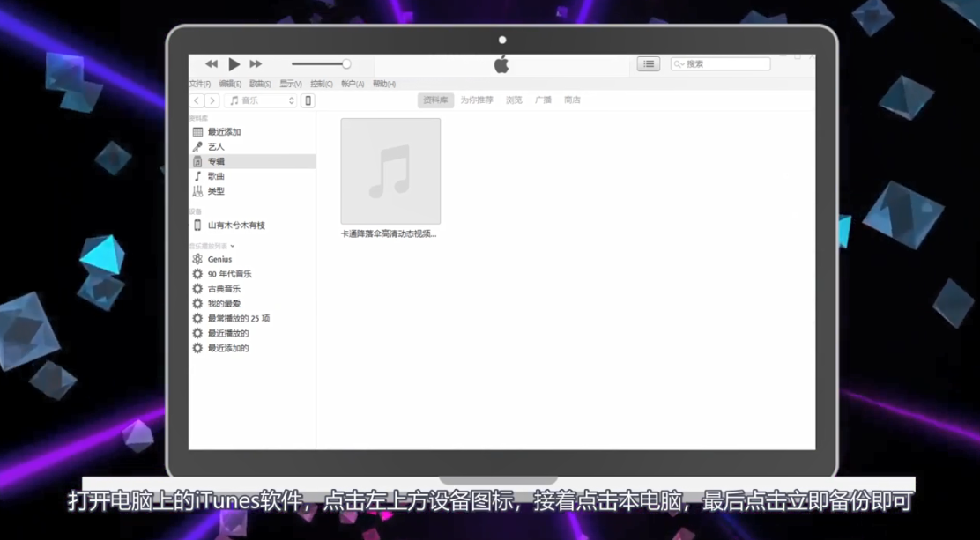980x540 pixels.
Task: Open the 帮助(H) menu
Action: coord(384,84)
